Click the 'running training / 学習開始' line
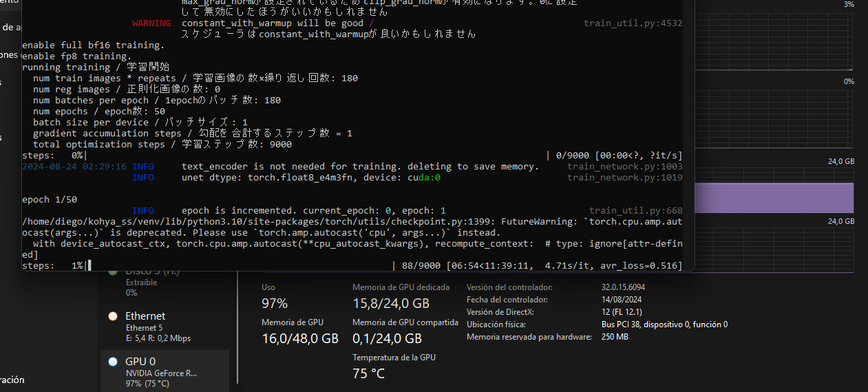Image resolution: width=868 pixels, height=392 pixels. 95,68
